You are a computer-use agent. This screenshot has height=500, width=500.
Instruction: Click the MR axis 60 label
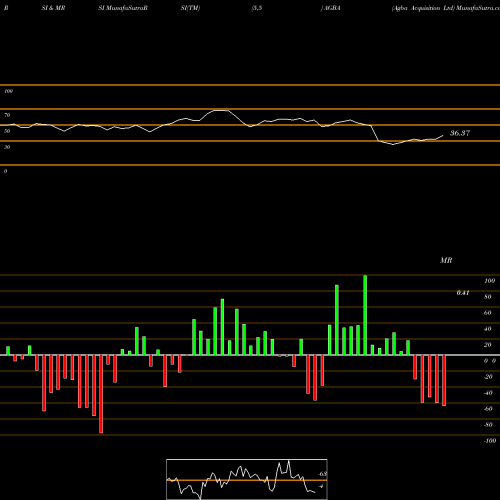tap(488, 313)
